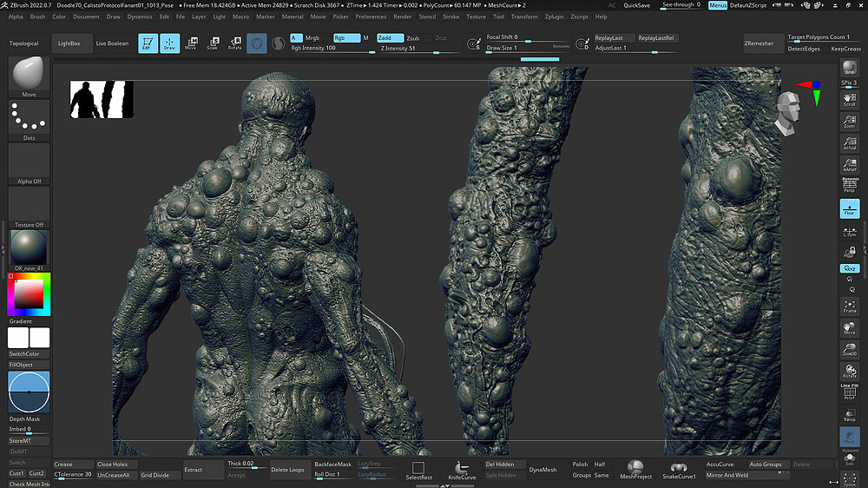Open the Transform menu
The width and height of the screenshot is (868, 488).
[524, 16]
